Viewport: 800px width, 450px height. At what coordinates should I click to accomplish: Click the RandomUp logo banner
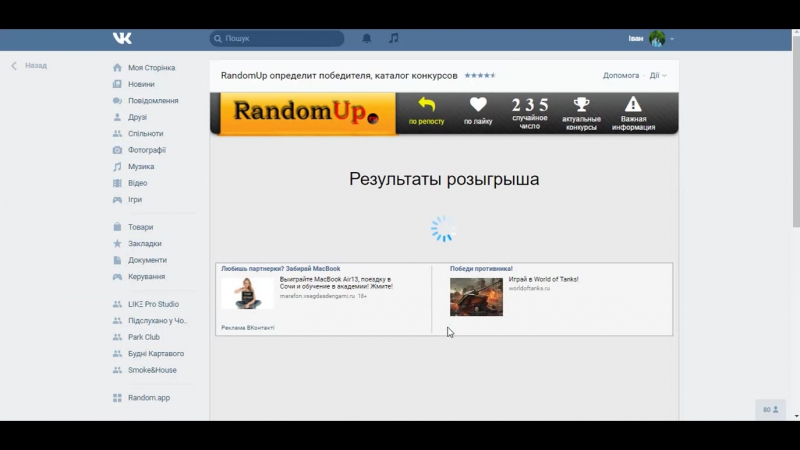tap(303, 114)
